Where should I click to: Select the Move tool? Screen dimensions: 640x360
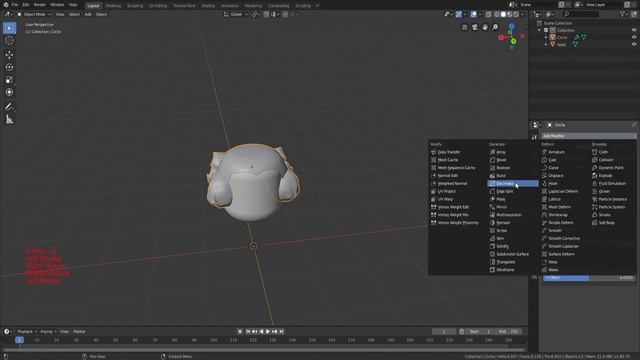pos(9,55)
